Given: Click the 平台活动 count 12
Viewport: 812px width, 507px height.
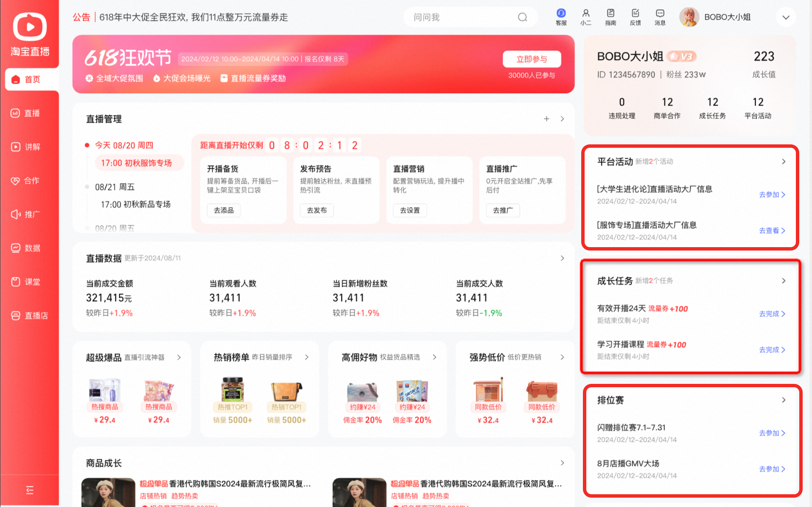Looking at the screenshot, I should 758,102.
